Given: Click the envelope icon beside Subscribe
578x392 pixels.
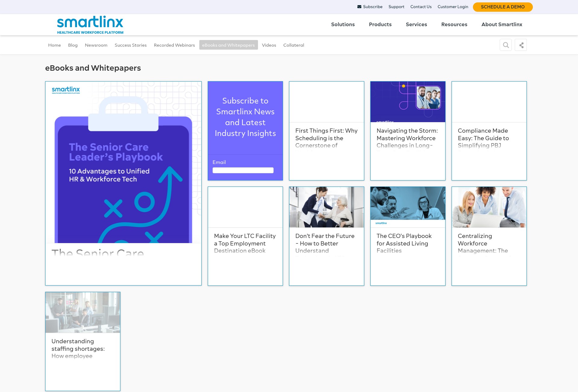Looking at the screenshot, I should click(359, 7).
